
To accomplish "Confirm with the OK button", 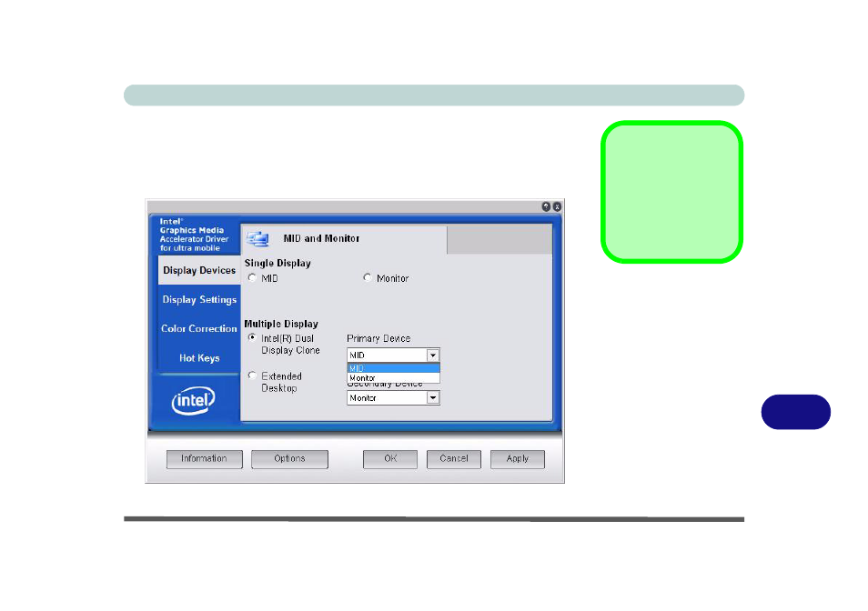I will coord(390,459).
